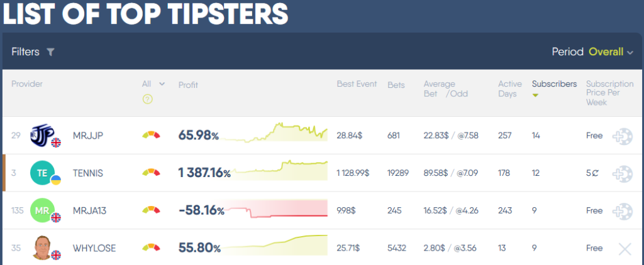Remove WHYLOSE using the X icon
Viewport: 644px width, 265px height.
point(624,249)
